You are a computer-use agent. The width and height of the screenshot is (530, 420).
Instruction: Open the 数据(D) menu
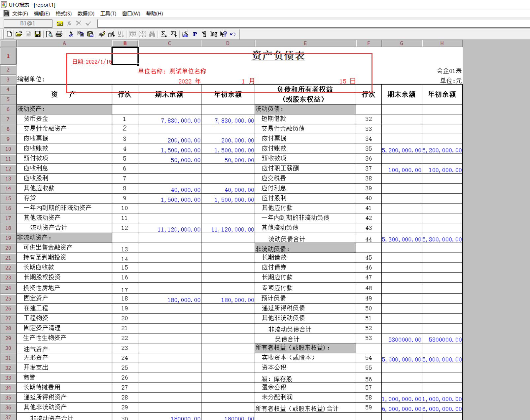coord(86,14)
